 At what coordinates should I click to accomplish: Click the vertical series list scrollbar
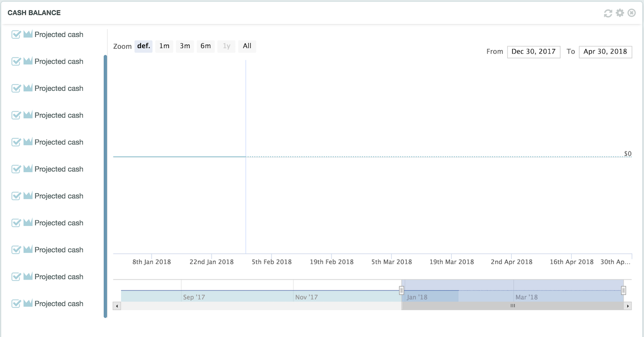(105, 186)
